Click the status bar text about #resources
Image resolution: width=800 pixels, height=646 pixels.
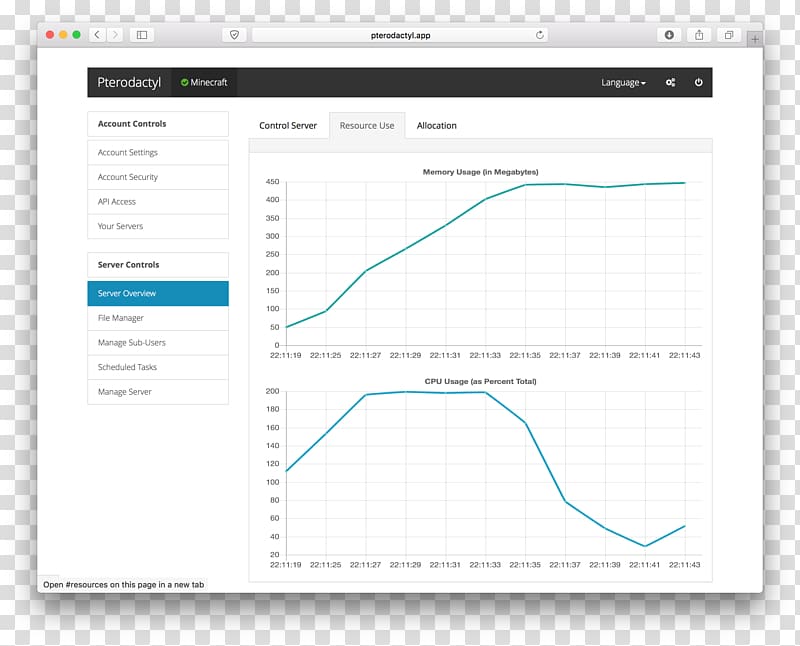pos(123,585)
